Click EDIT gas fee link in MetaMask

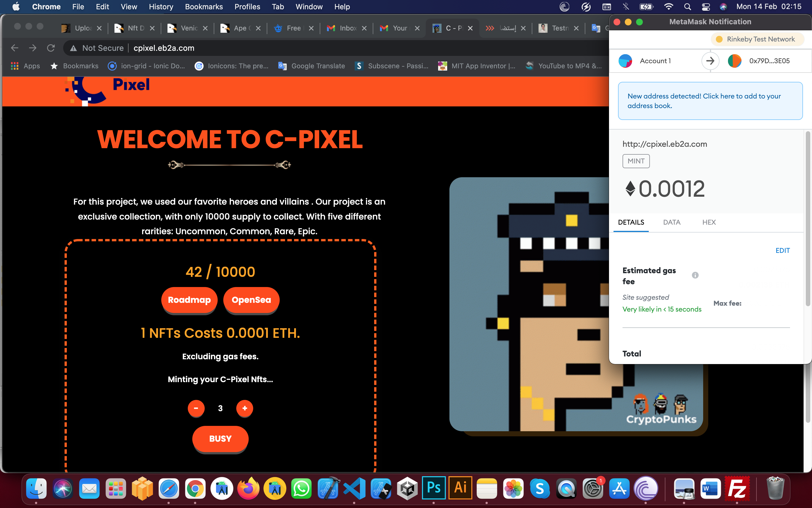[782, 251]
